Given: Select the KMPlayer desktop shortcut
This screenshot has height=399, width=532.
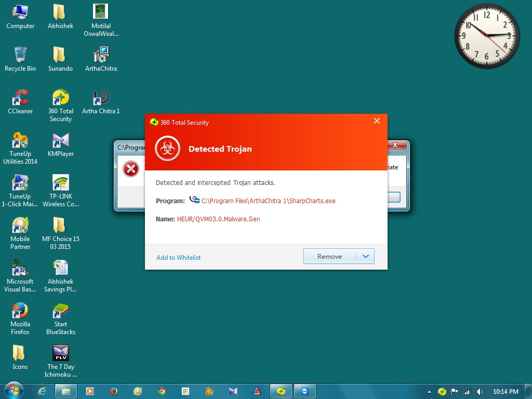Looking at the screenshot, I should [60, 144].
